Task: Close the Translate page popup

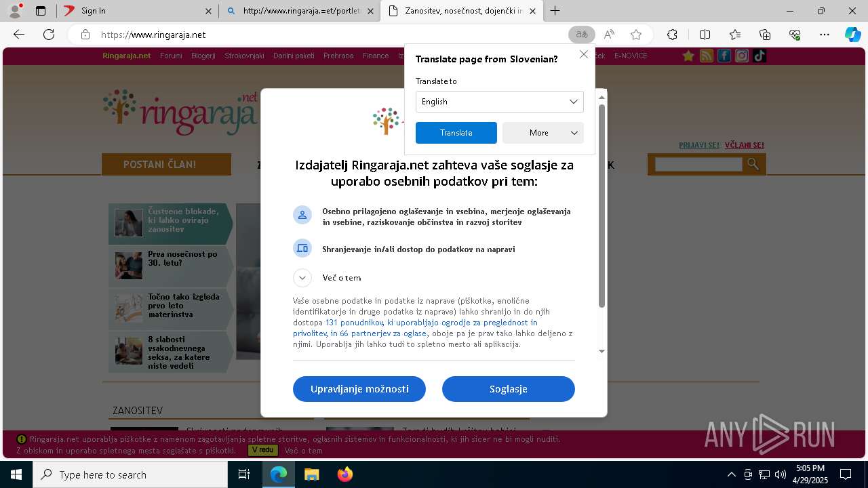Action: pos(584,54)
